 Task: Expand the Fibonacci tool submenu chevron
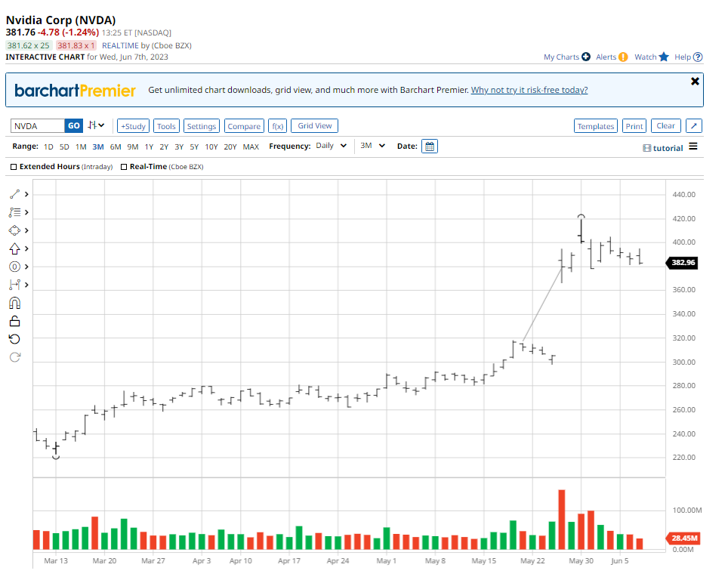26,267
